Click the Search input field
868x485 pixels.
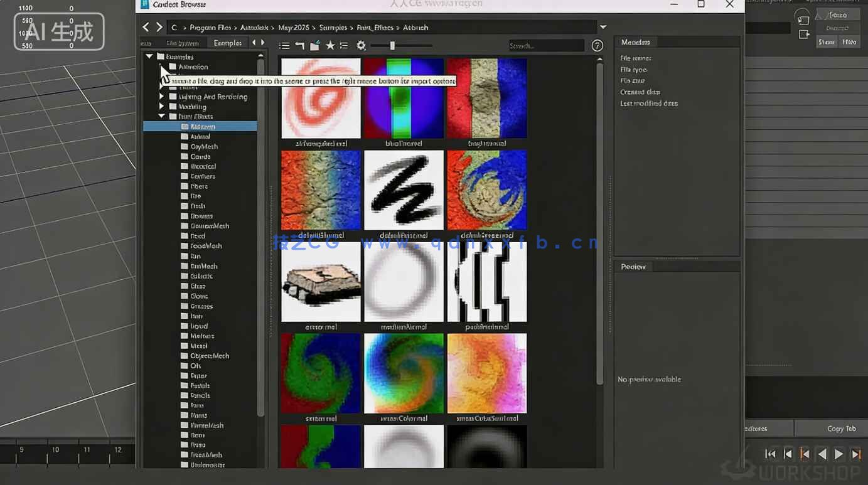[x=546, y=46]
